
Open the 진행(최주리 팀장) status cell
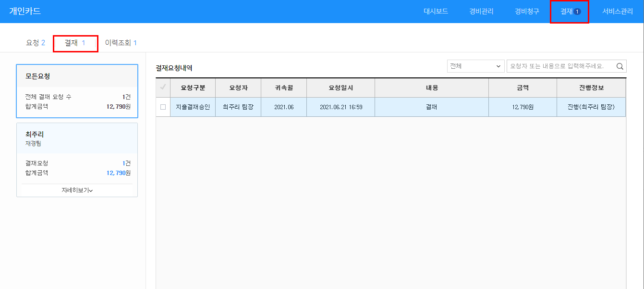pyautogui.click(x=591, y=107)
